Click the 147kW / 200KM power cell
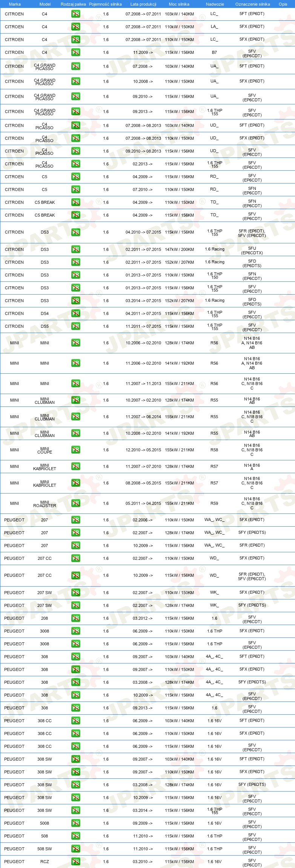 point(179,249)
